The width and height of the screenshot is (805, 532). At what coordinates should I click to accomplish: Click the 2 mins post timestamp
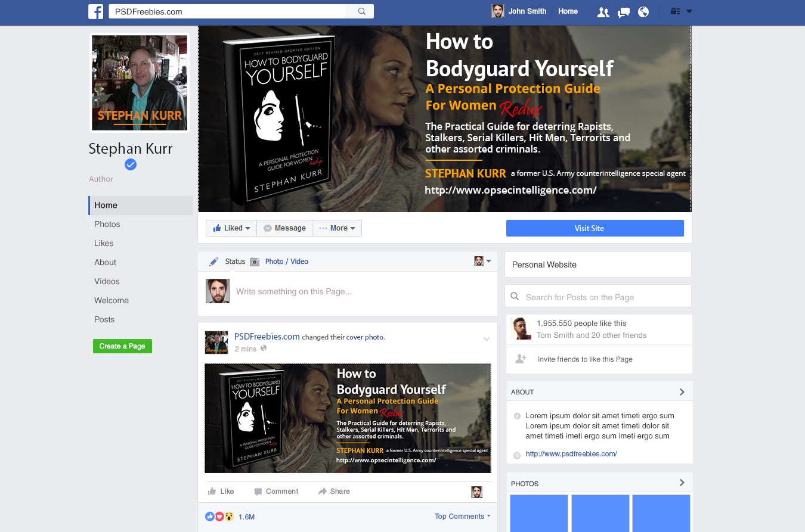coord(245,349)
